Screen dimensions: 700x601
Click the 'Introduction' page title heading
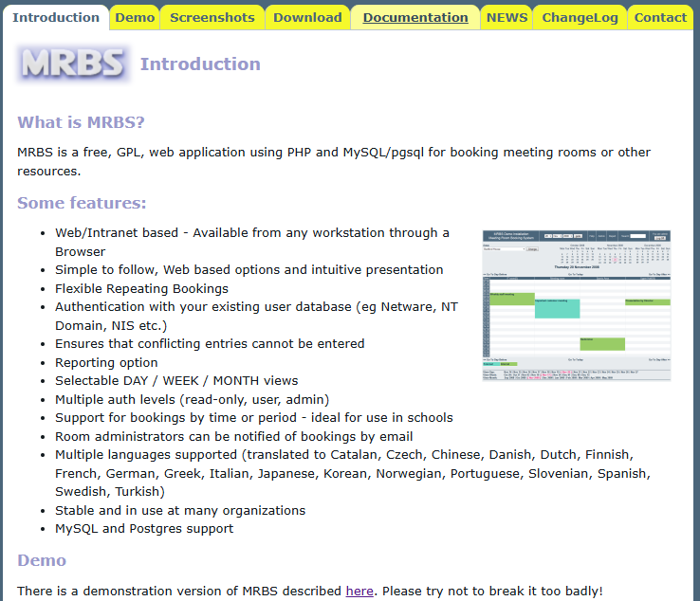point(200,64)
